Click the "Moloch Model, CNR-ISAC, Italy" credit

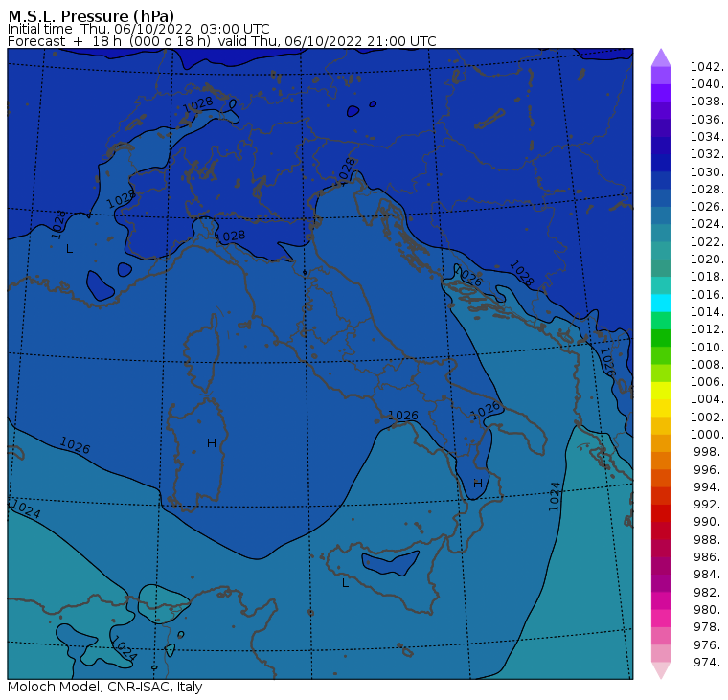(x=105, y=687)
